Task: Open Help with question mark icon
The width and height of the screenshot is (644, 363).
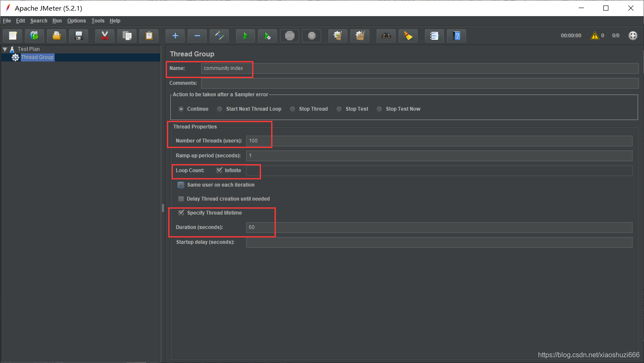Action: (x=456, y=36)
